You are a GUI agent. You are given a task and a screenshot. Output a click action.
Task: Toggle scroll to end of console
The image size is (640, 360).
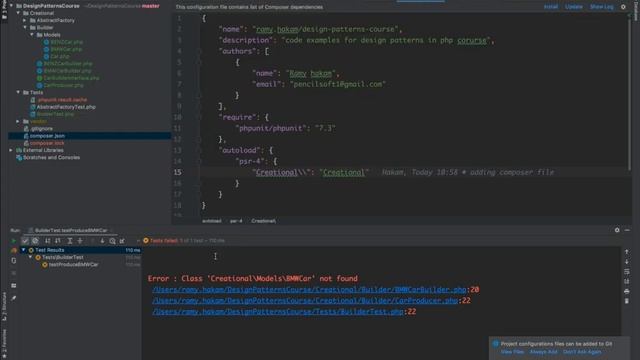coord(627,281)
